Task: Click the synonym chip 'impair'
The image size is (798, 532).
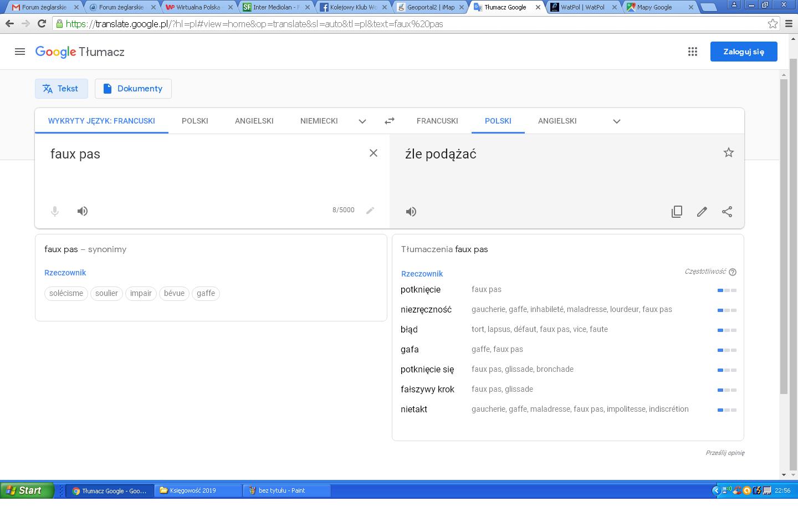Action: [141, 293]
